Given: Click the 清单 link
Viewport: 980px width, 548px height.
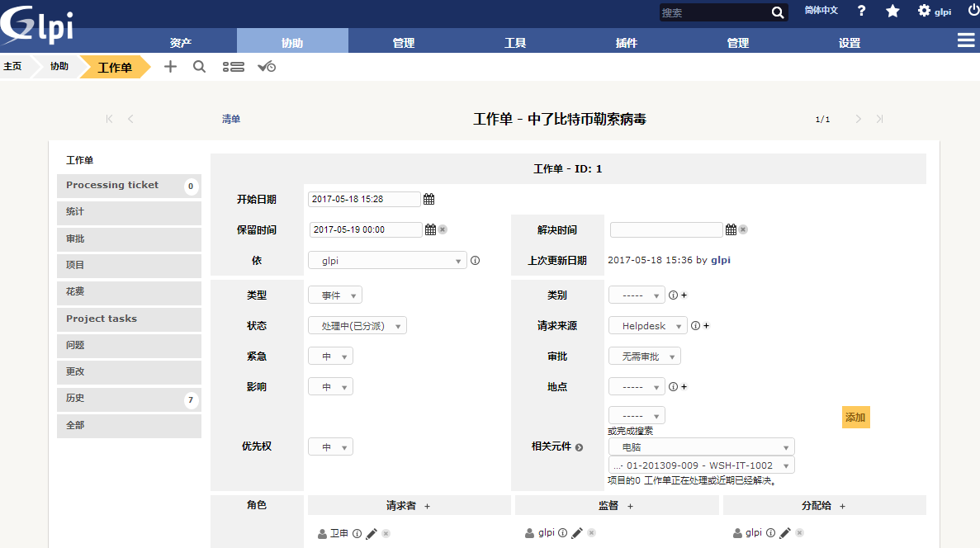Looking at the screenshot, I should coord(231,119).
